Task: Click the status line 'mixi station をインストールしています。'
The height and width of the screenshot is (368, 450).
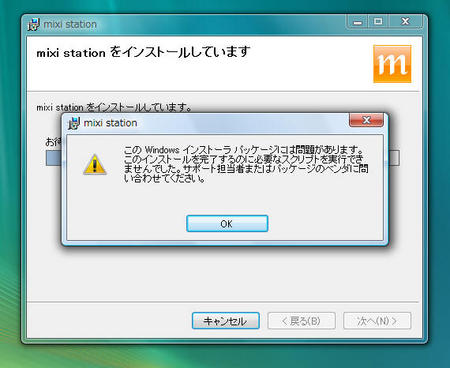Action: (114, 108)
